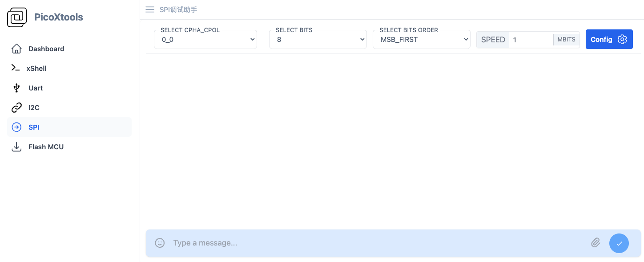Click the PicoXtools logo icon
Viewport: 644px width, 262px height.
pos(17,17)
